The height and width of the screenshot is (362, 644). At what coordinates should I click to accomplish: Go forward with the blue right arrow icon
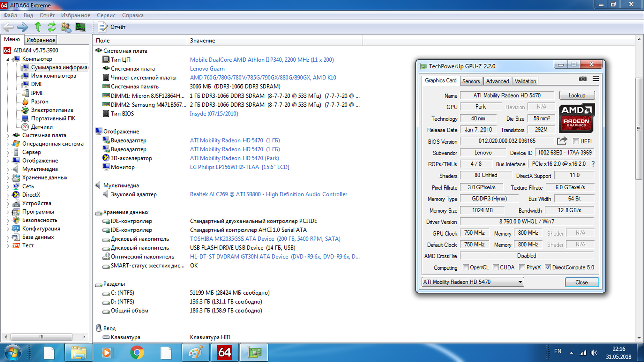[x=23, y=27]
